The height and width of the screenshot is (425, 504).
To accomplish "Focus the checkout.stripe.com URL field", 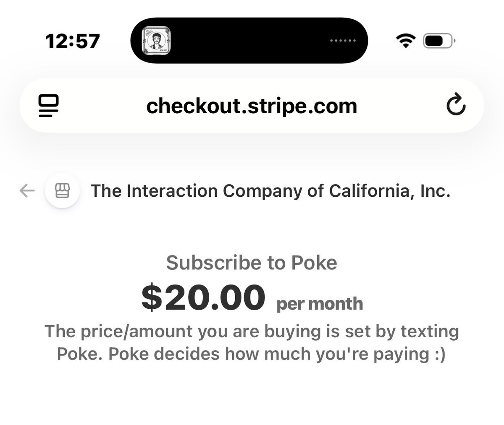I will coord(252,106).
